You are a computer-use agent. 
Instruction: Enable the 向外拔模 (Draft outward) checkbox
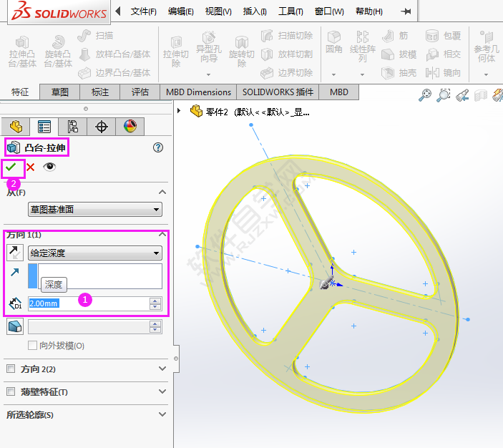[32, 346]
